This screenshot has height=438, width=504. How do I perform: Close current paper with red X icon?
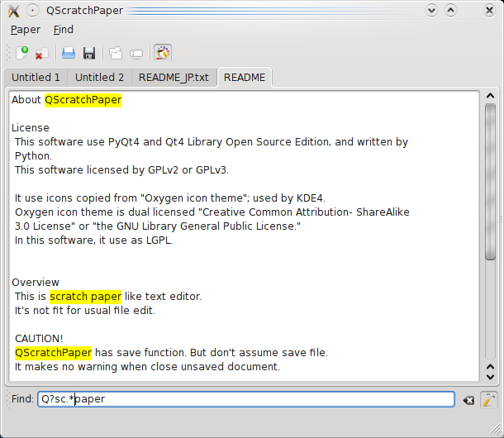(x=41, y=54)
